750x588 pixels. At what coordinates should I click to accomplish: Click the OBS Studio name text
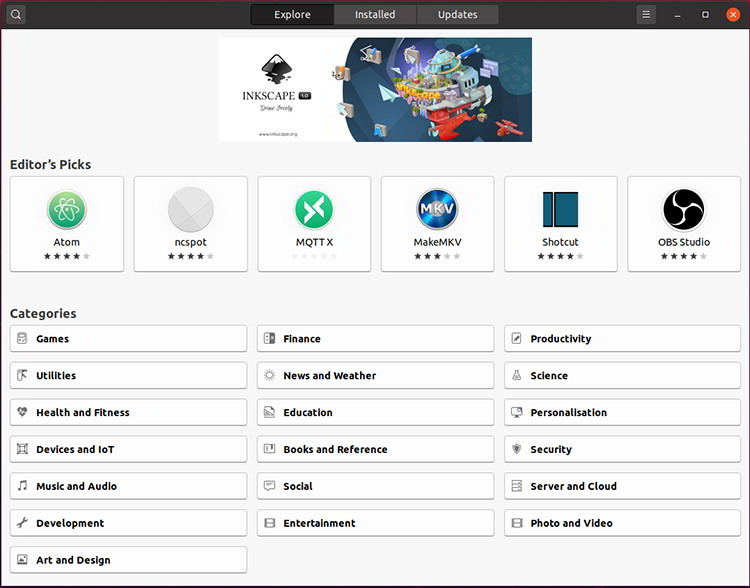tap(684, 242)
